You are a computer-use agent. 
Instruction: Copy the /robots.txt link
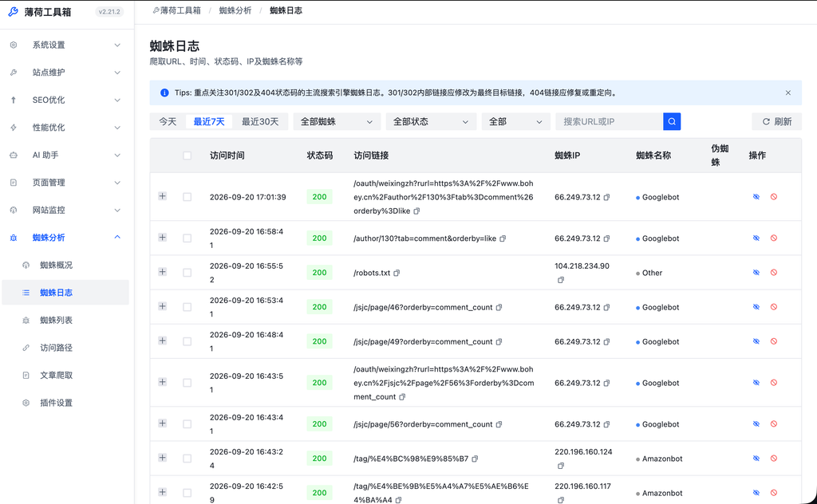coord(397,273)
